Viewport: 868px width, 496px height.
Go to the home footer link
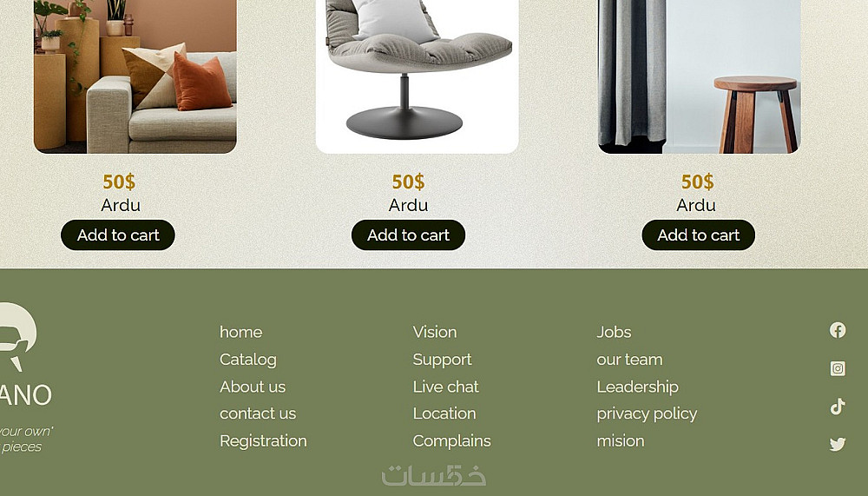240,332
